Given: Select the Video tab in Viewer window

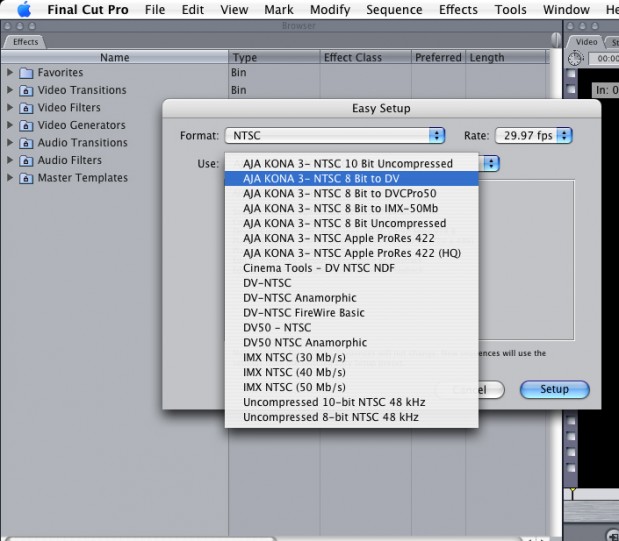Looking at the screenshot, I should click(586, 42).
